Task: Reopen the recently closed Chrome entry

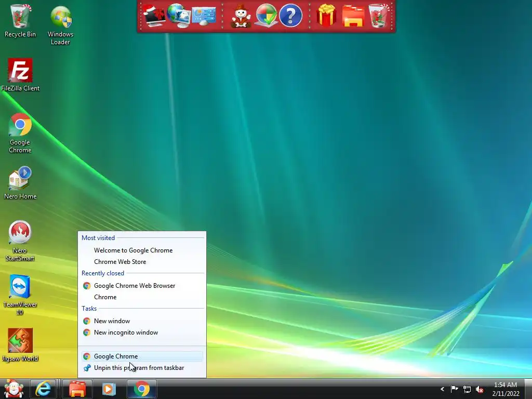Action: pyautogui.click(x=142, y=297)
